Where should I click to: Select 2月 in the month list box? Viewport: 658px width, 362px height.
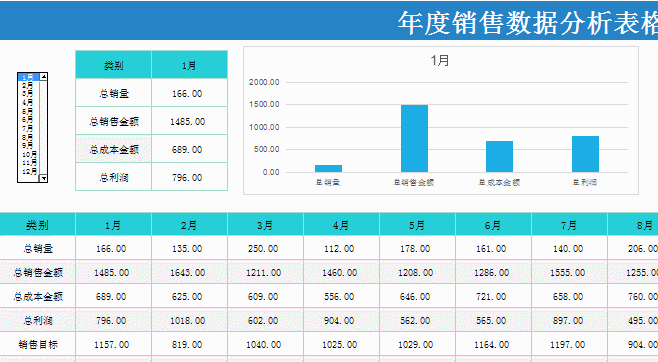coord(28,85)
